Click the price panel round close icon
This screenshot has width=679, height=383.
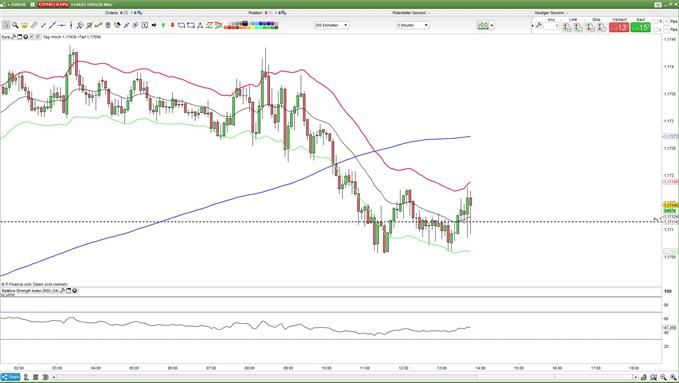click(x=26, y=37)
